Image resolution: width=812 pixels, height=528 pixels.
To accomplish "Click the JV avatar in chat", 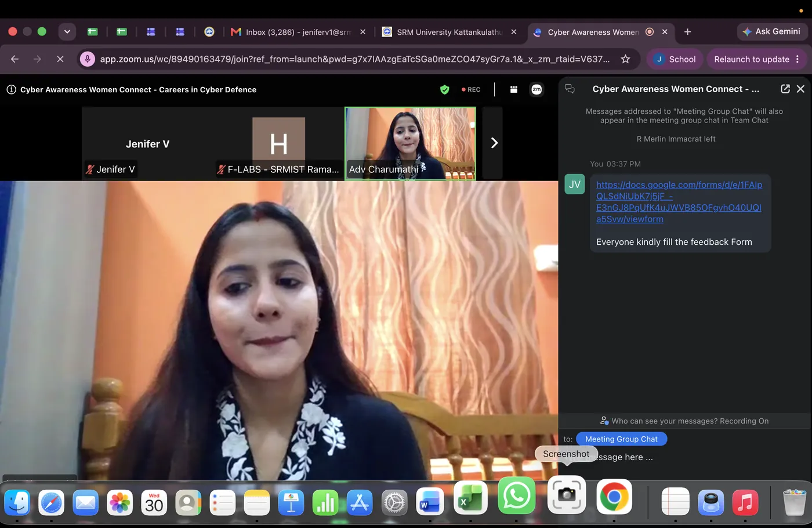I will (x=575, y=185).
